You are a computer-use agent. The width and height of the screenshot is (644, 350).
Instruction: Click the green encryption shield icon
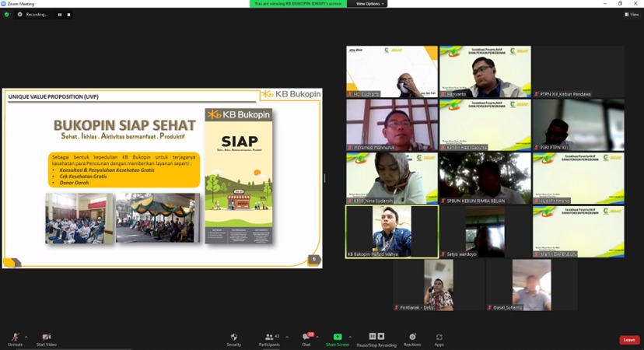[7, 14]
